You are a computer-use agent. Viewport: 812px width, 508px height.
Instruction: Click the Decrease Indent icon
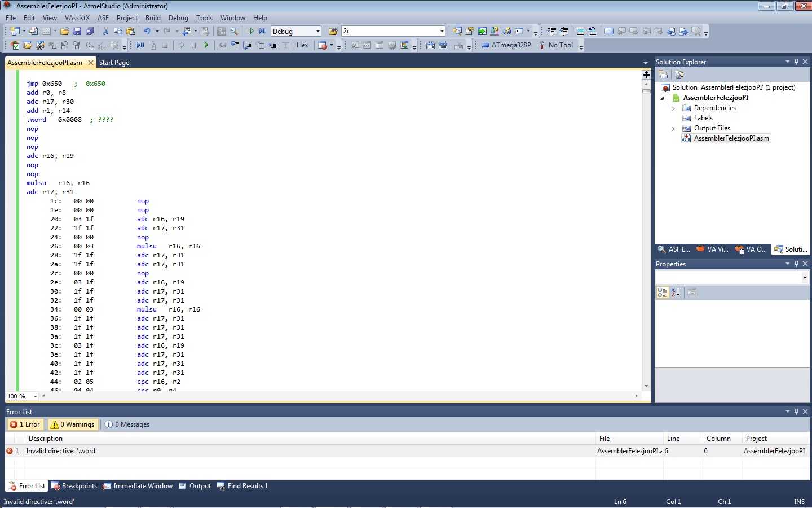(552, 32)
